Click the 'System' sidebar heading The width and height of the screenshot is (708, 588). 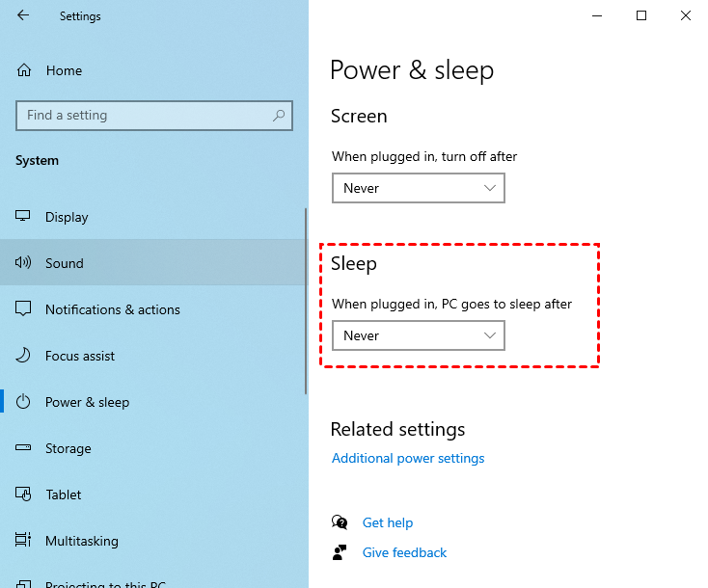click(37, 161)
